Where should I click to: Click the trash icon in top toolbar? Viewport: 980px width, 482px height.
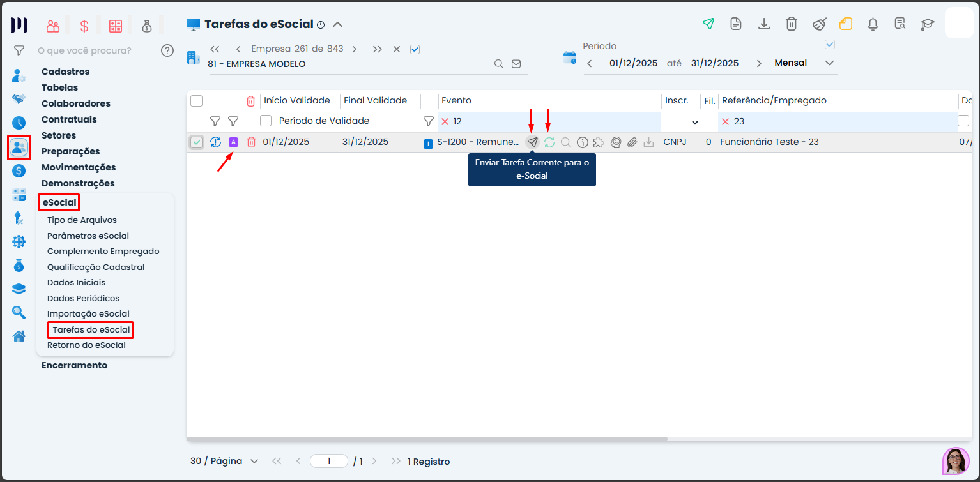(x=791, y=24)
